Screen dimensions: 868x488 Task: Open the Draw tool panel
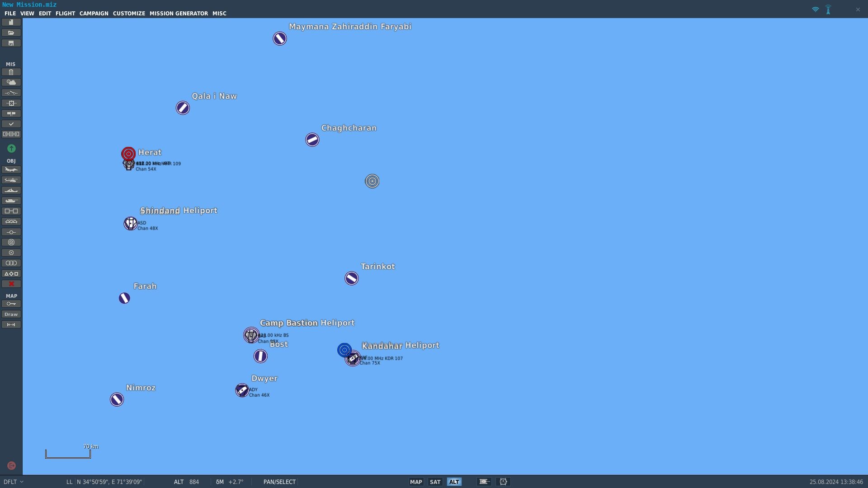pos(11,314)
